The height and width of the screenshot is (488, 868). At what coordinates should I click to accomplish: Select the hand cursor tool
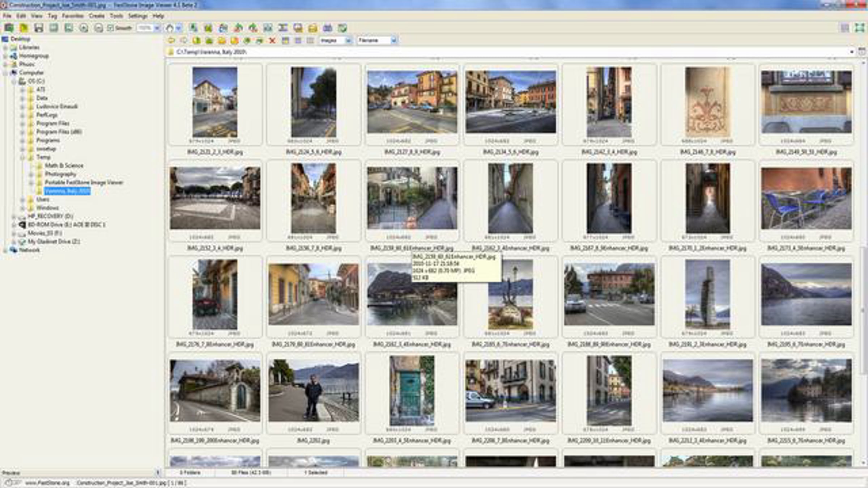(x=170, y=28)
